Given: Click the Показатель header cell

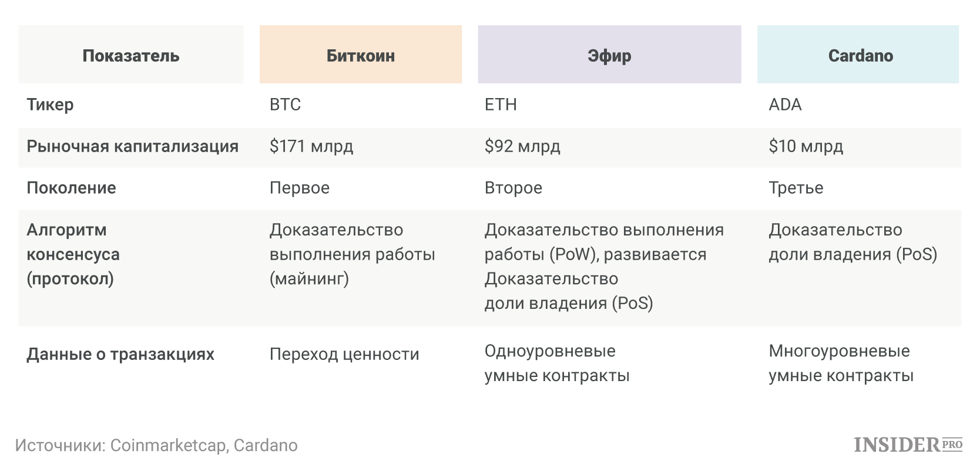Looking at the screenshot, I should click(131, 55).
